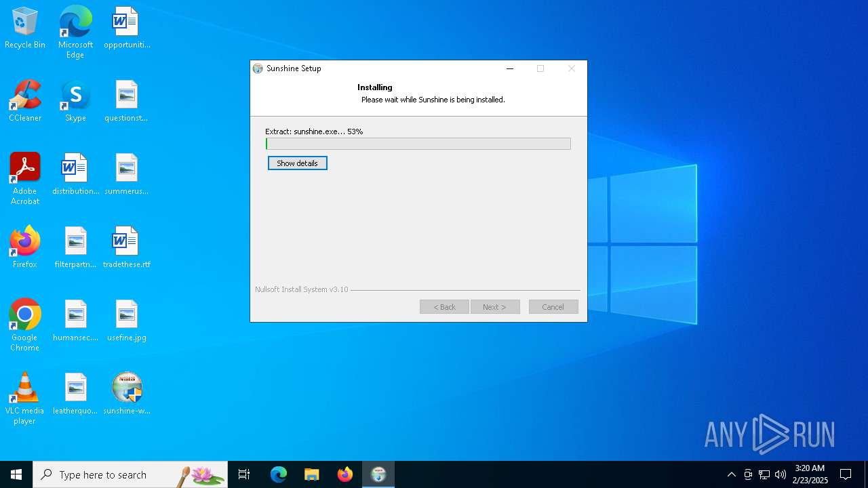The width and height of the screenshot is (868, 488).
Task: Select the opportuniti... Word document icon
Action: (x=127, y=28)
